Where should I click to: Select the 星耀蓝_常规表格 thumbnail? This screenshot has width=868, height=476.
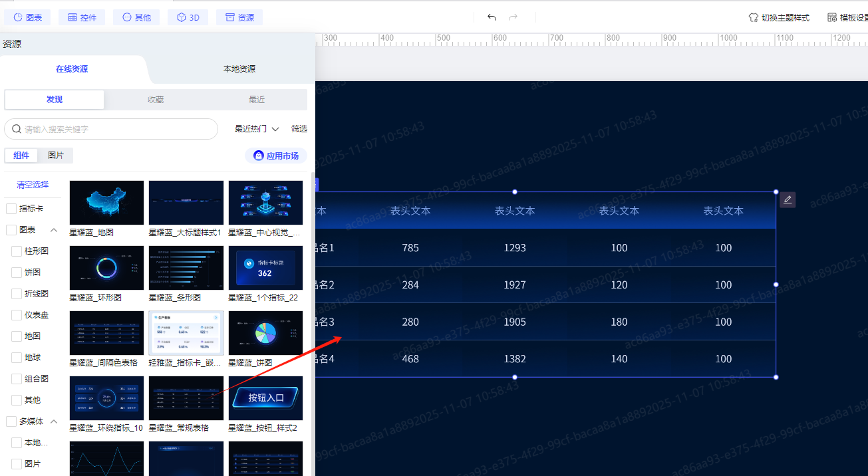(x=186, y=398)
